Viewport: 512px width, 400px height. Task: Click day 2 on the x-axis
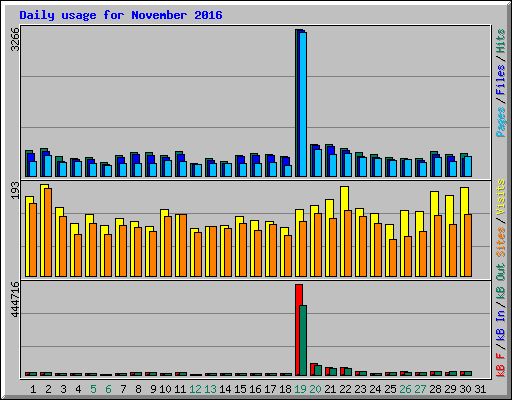48,389
